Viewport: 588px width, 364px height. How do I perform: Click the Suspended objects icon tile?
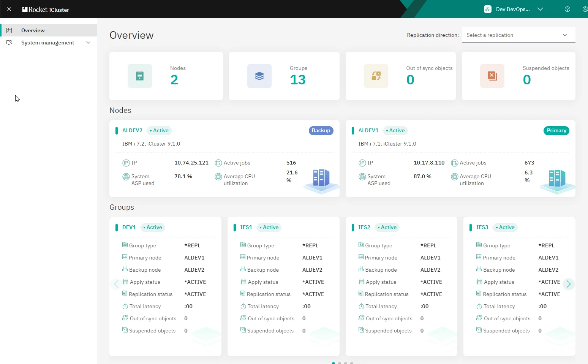492,76
